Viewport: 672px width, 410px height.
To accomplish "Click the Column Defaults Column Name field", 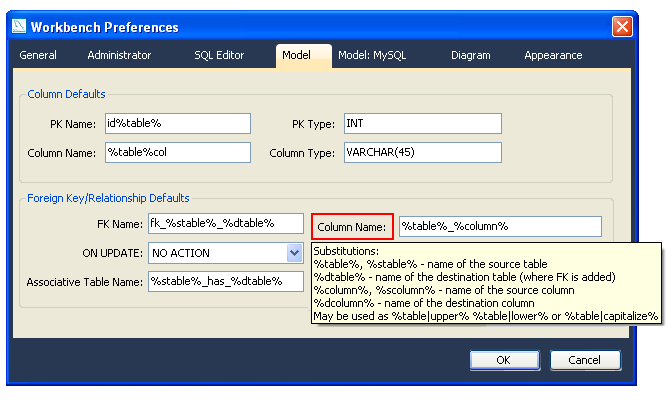I will coord(177,153).
